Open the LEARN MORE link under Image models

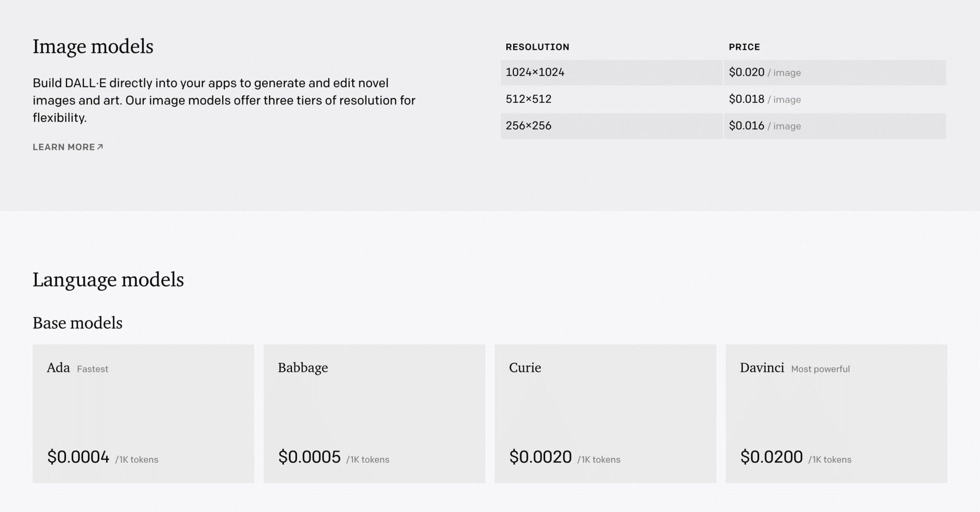tap(68, 147)
